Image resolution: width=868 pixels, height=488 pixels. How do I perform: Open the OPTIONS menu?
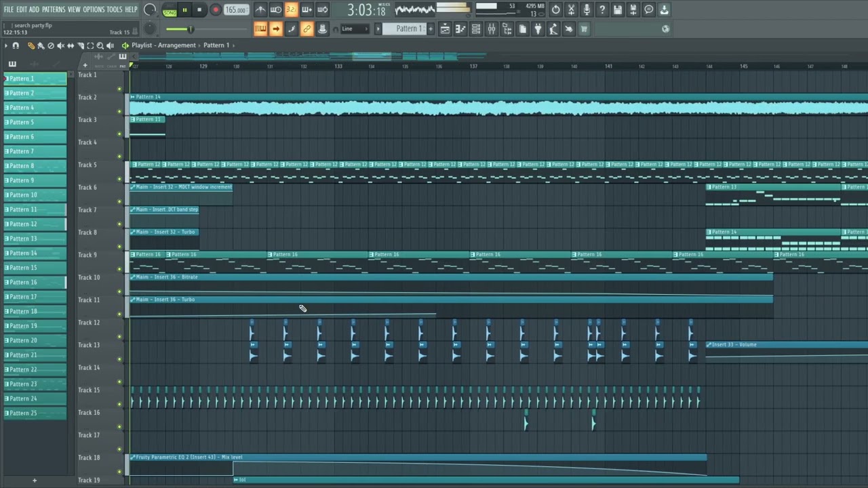(94, 9)
